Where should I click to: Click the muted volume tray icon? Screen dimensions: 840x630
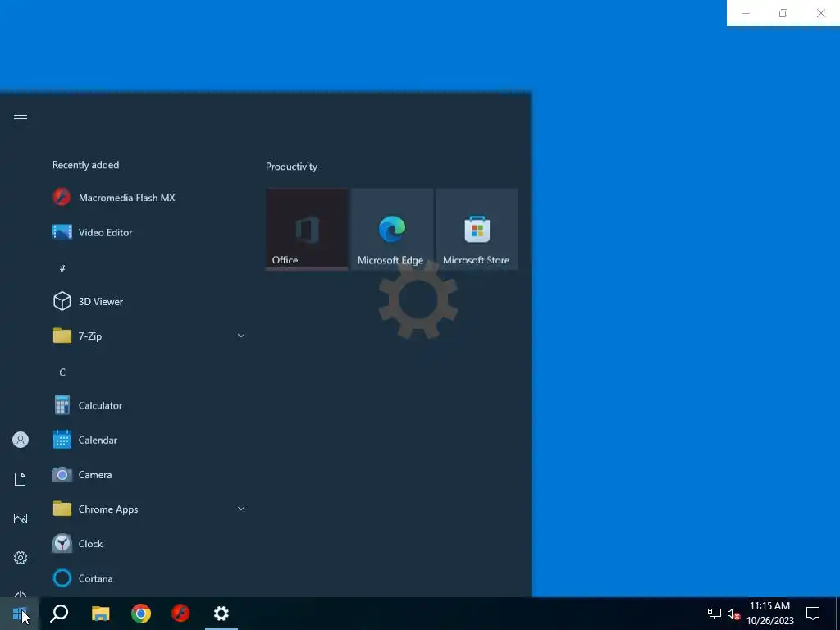point(733,614)
